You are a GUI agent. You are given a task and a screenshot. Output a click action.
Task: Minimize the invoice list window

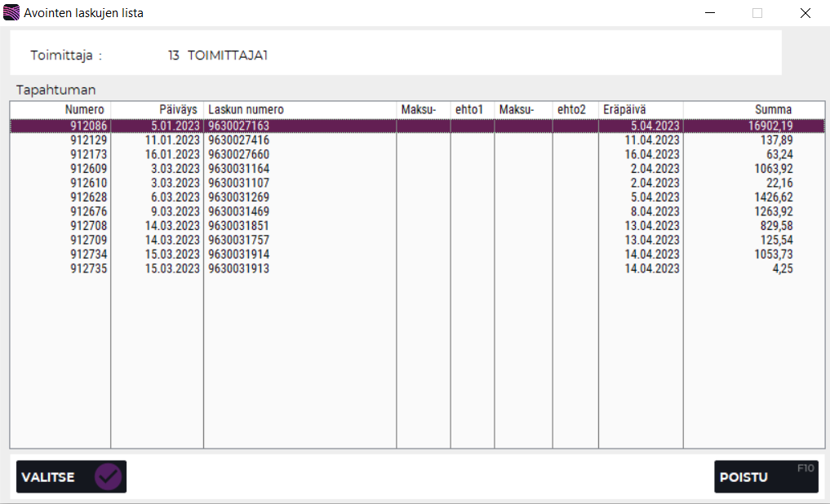[x=710, y=13]
